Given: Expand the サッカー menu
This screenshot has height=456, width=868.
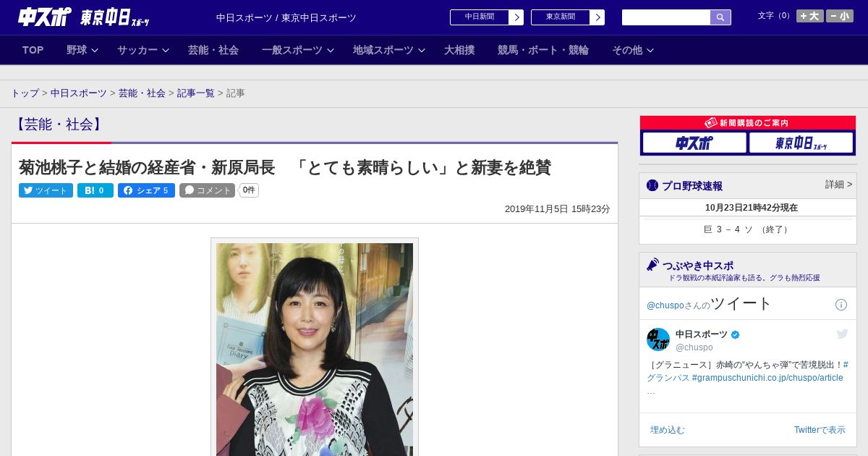Looking at the screenshot, I should tap(143, 50).
